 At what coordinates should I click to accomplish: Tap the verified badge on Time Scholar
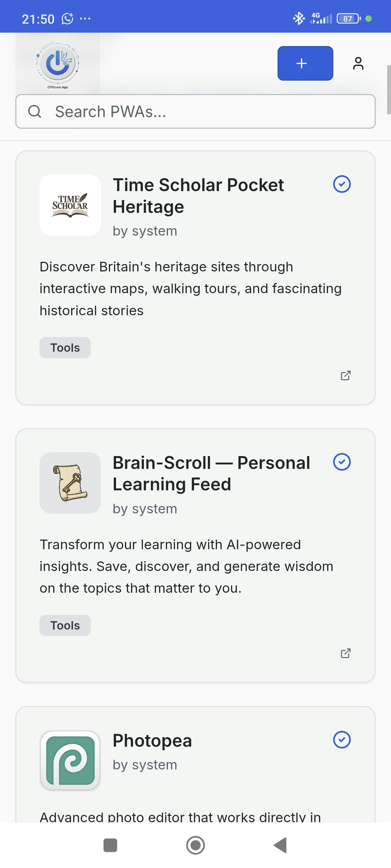tap(342, 184)
